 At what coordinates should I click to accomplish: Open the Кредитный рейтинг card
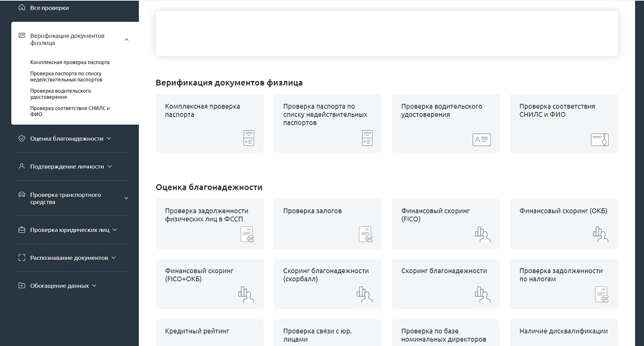[x=210, y=332]
